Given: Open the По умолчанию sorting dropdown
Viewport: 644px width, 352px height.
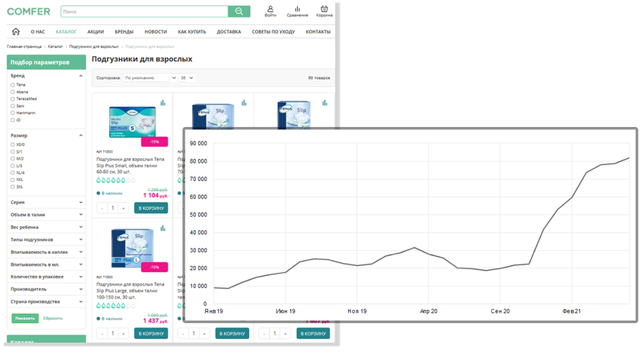Looking at the screenshot, I should tap(150, 77).
